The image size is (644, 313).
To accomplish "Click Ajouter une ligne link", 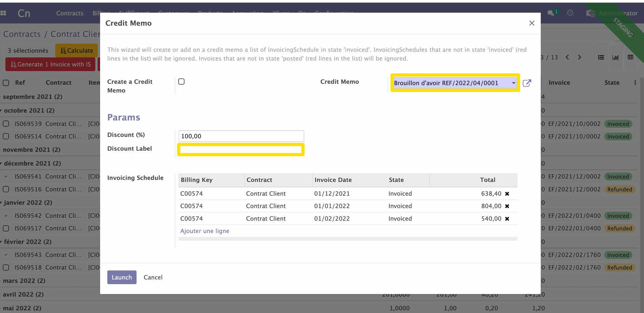I will click(205, 231).
